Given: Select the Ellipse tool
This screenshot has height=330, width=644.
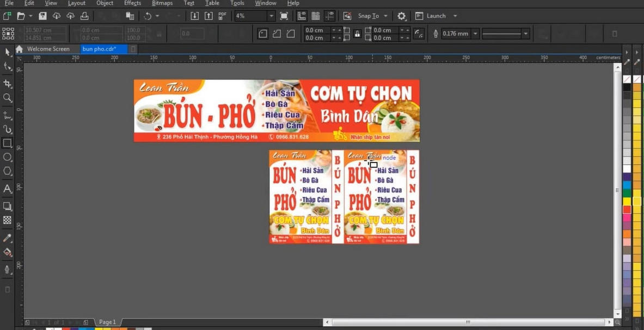Looking at the screenshot, I should [7, 156].
